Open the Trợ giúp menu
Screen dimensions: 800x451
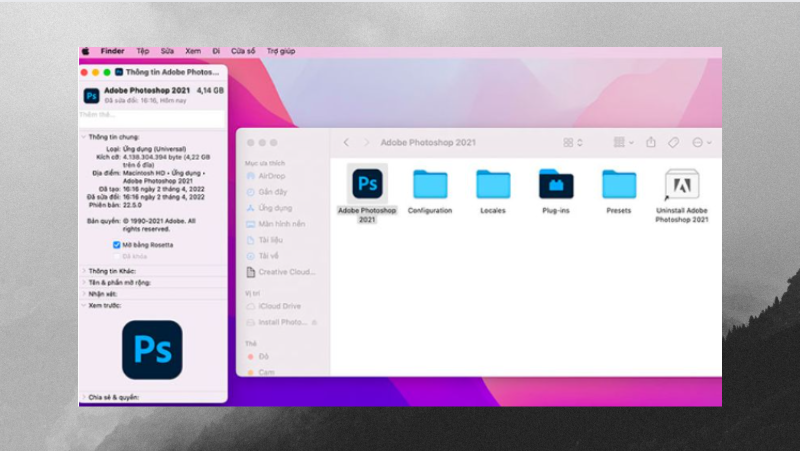(x=281, y=51)
